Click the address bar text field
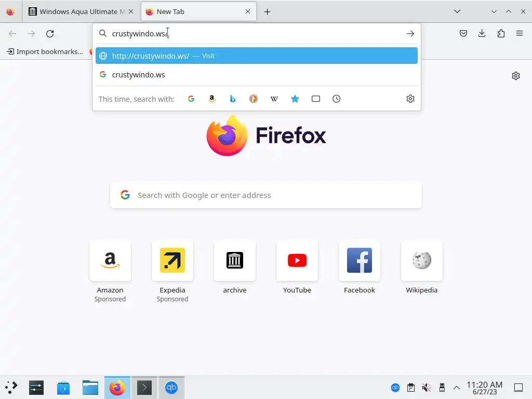532x399 pixels. point(257,34)
